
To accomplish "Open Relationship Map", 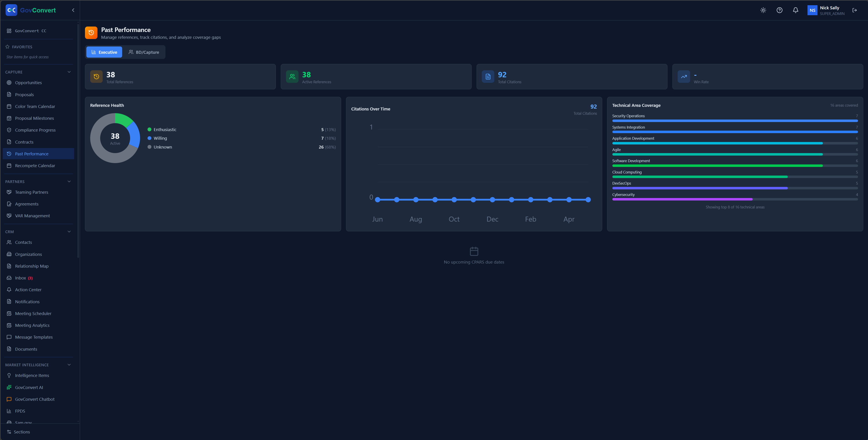I will tap(38, 266).
